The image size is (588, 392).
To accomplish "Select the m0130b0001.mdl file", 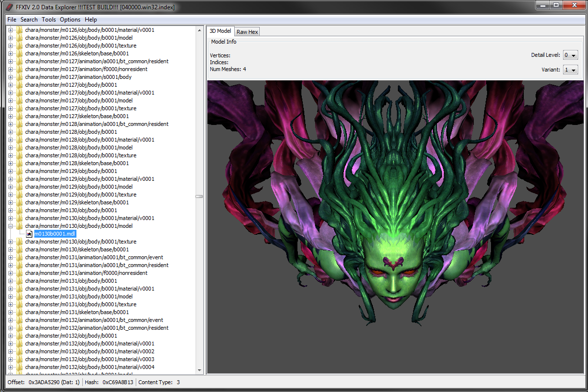I will pos(55,234).
